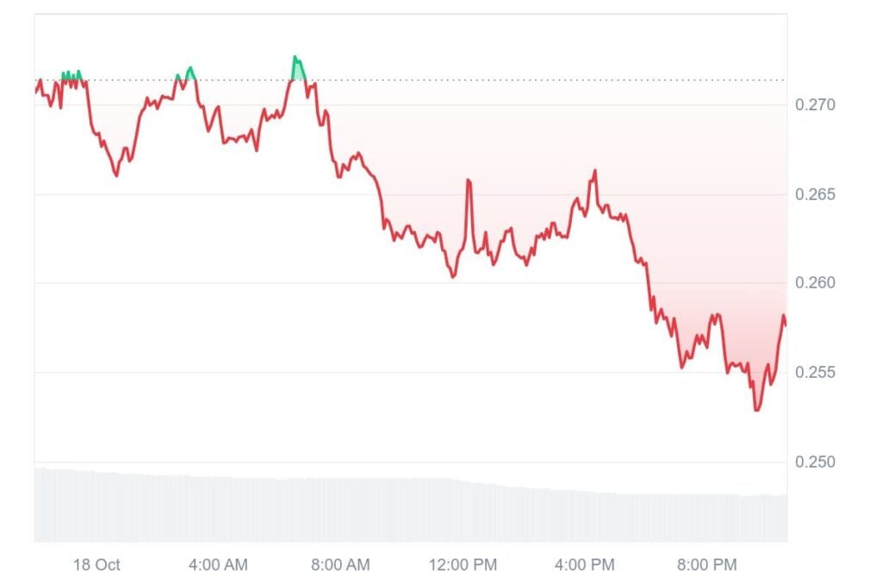The width and height of the screenshot is (882, 588).
Task: Click the lowest price point on the chart
Action: pos(756,410)
